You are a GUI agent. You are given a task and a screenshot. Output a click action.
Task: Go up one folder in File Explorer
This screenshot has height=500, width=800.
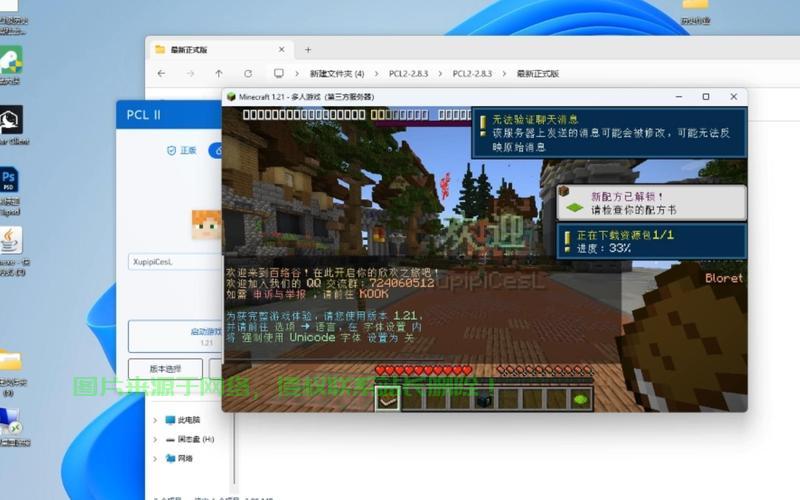(x=219, y=73)
